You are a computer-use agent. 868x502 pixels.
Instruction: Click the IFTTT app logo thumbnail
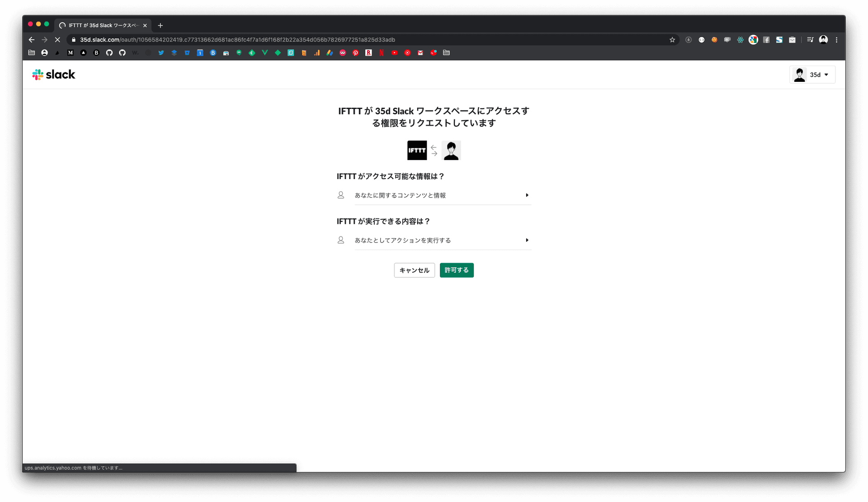[417, 151]
